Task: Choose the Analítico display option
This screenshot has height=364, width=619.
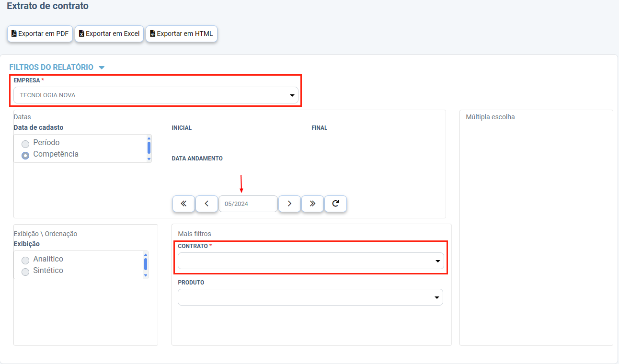Action: coord(25,260)
